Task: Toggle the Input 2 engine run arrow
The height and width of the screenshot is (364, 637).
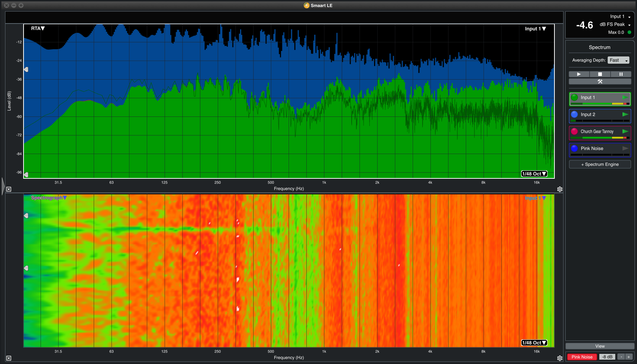Action: click(x=625, y=114)
